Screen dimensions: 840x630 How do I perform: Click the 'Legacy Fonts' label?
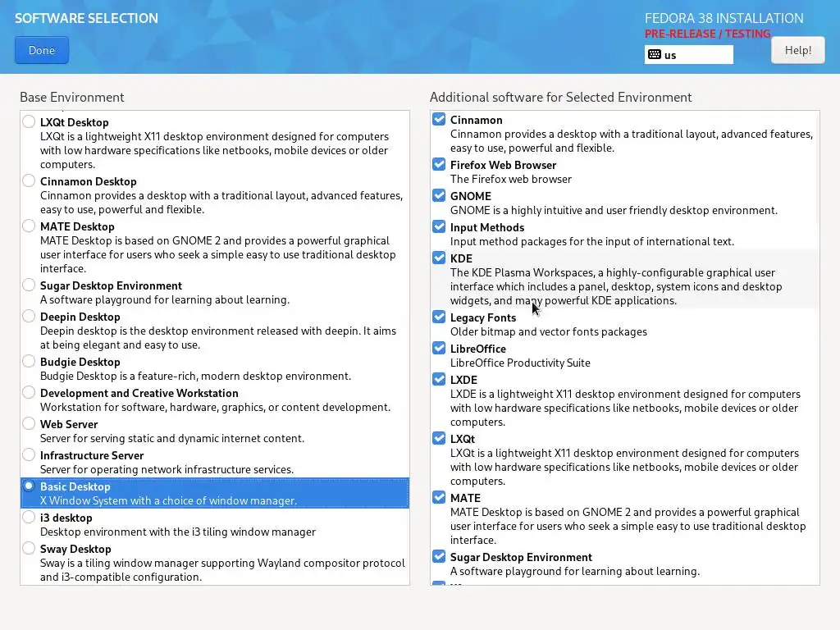pos(483,317)
